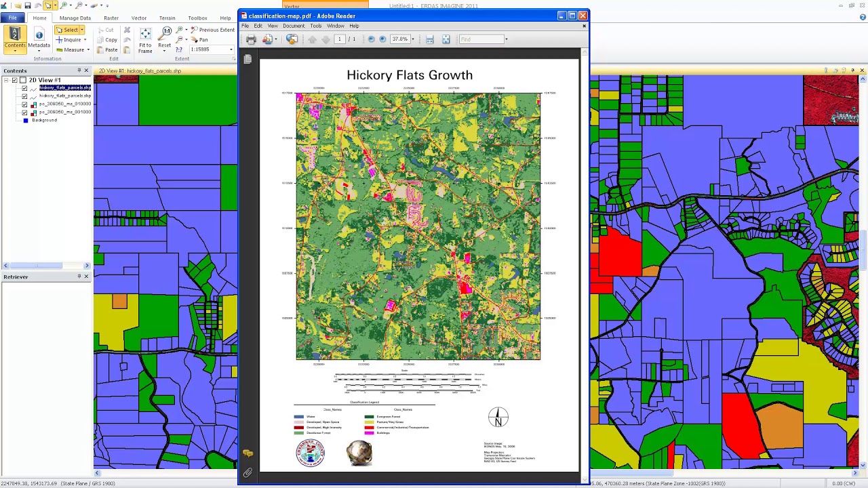Open the Pages panel icon in Adobe Reader
Viewport: 868px width, 488px height.
point(248,60)
